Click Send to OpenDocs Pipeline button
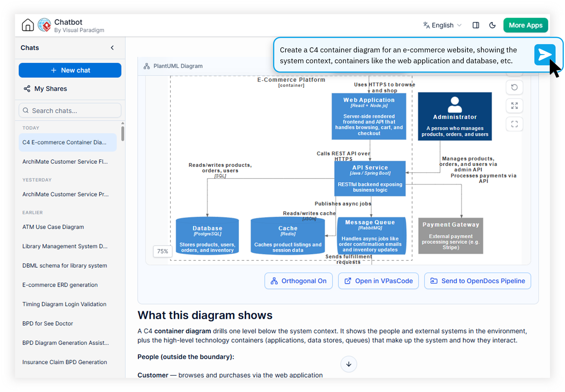The width and height of the screenshot is (565, 392). 478,281
